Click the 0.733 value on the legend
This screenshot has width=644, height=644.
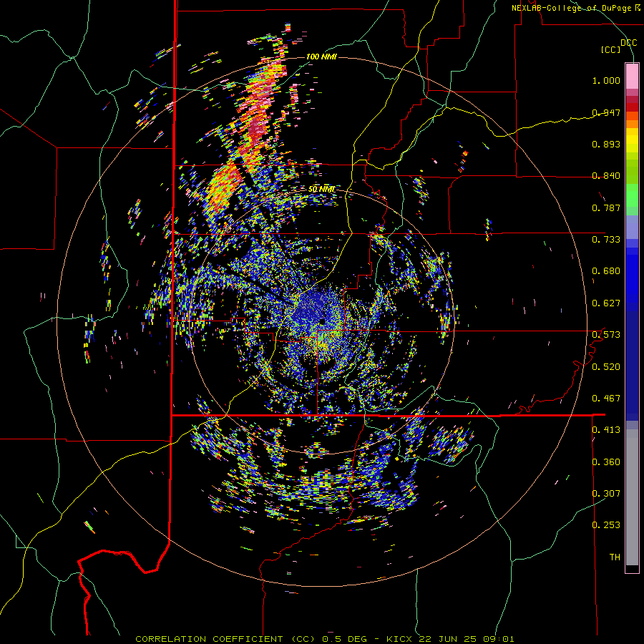pyautogui.click(x=606, y=240)
